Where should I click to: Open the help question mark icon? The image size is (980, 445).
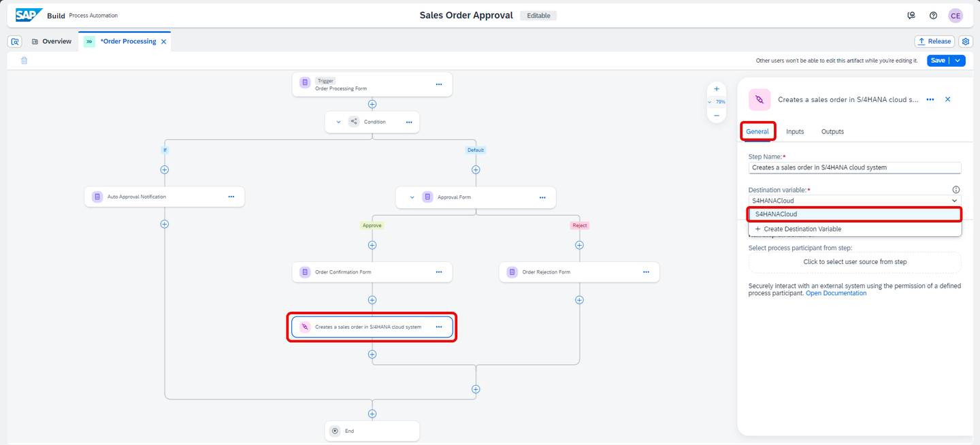coord(933,16)
